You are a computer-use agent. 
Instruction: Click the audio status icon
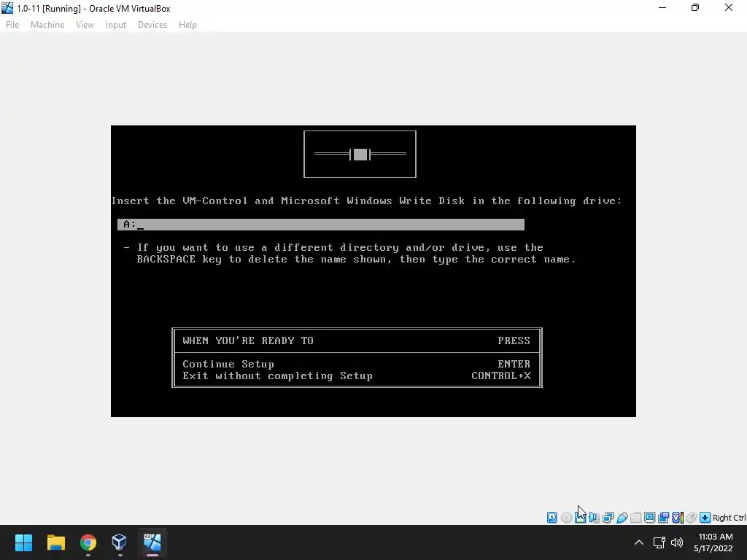click(594, 517)
